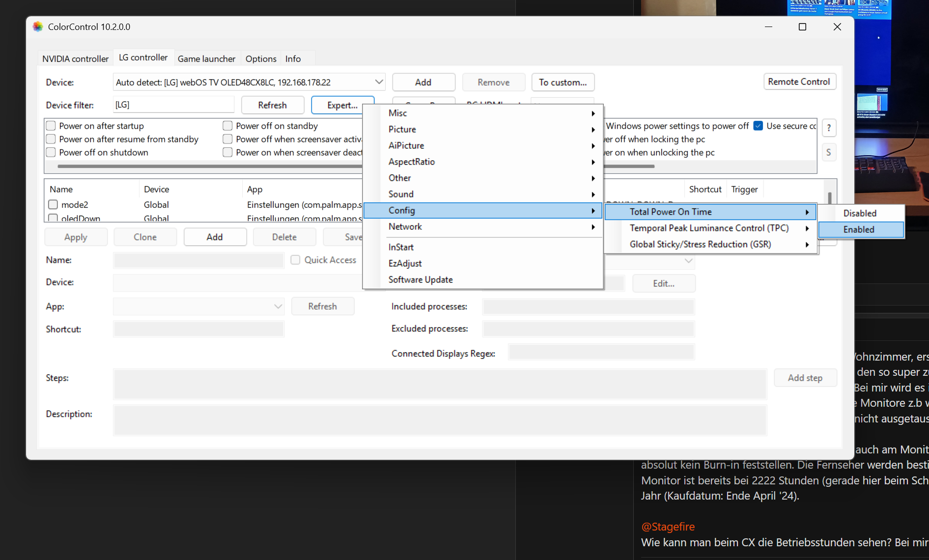Click the S icon button on the right

point(829,152)
